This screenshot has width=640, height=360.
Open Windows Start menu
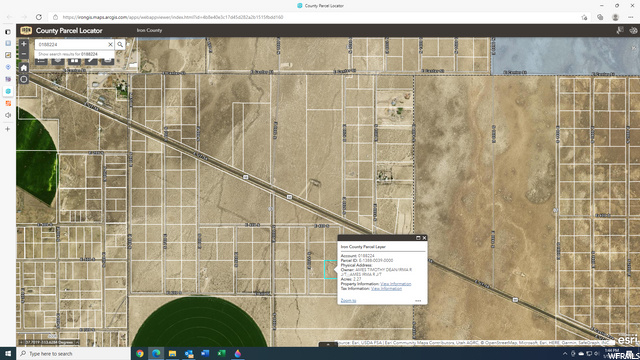[8, 353]
